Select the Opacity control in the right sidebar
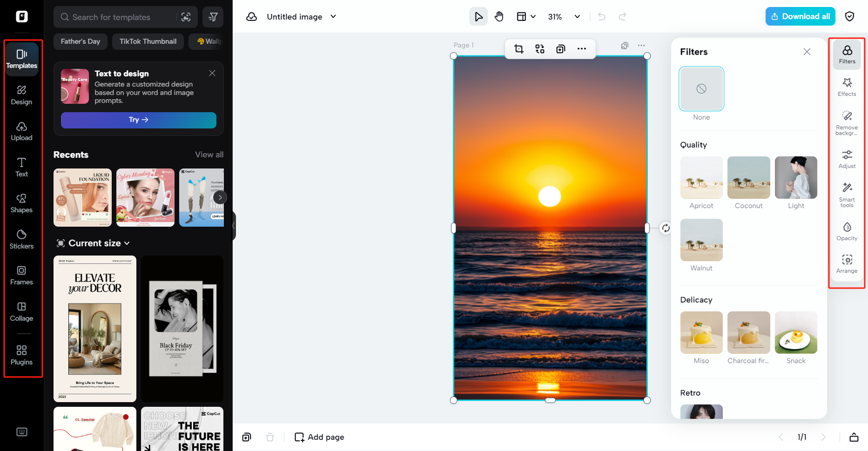The width and height of the screenshot is (868, 451). tap(847, 230)
